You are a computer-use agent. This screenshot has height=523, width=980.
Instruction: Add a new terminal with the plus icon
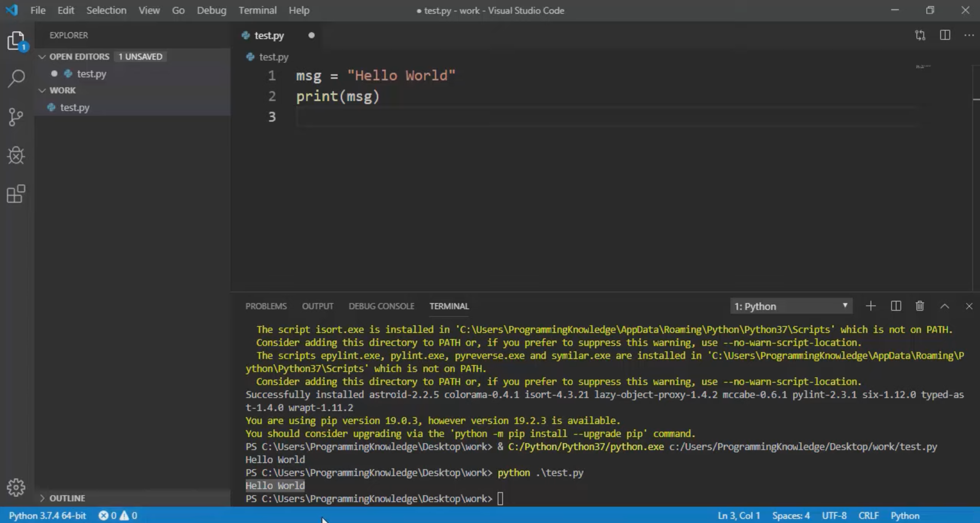[x=871, y=306]
